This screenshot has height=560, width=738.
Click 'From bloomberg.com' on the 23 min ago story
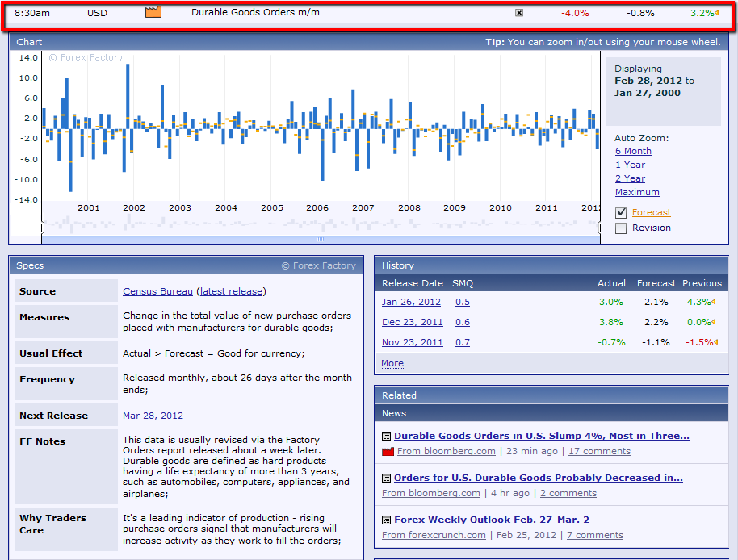(447, 451)
